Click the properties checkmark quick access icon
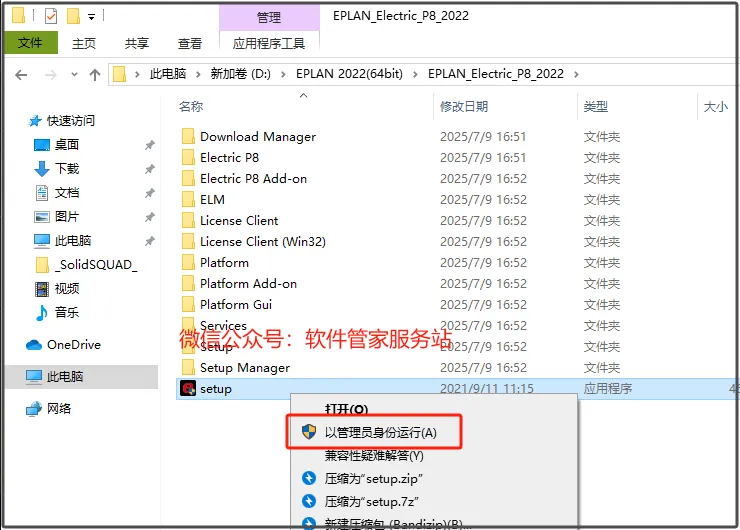The height and width of the screenshot is (530, 740). pos(51,17)
